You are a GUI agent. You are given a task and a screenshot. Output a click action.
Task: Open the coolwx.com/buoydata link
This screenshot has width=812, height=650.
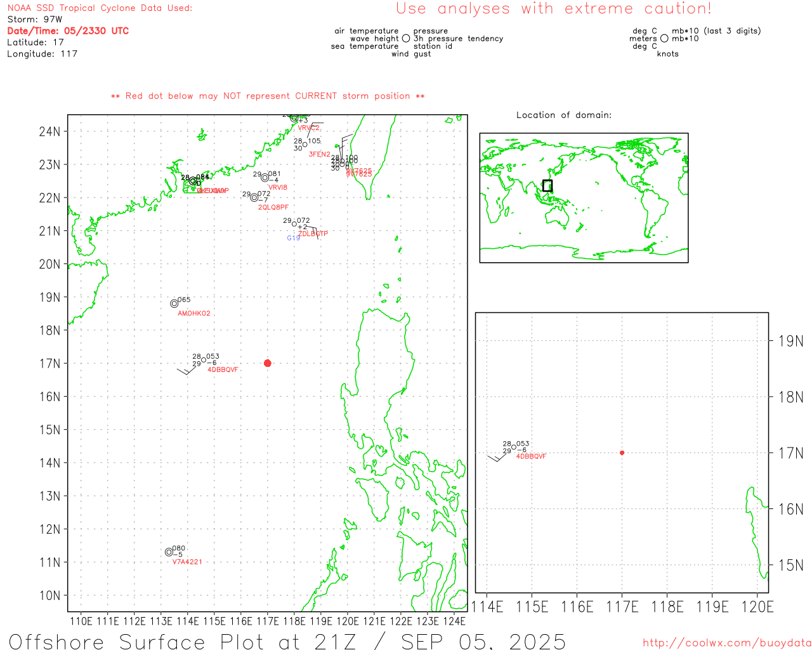pyautogui.click(x=727, y=643)
